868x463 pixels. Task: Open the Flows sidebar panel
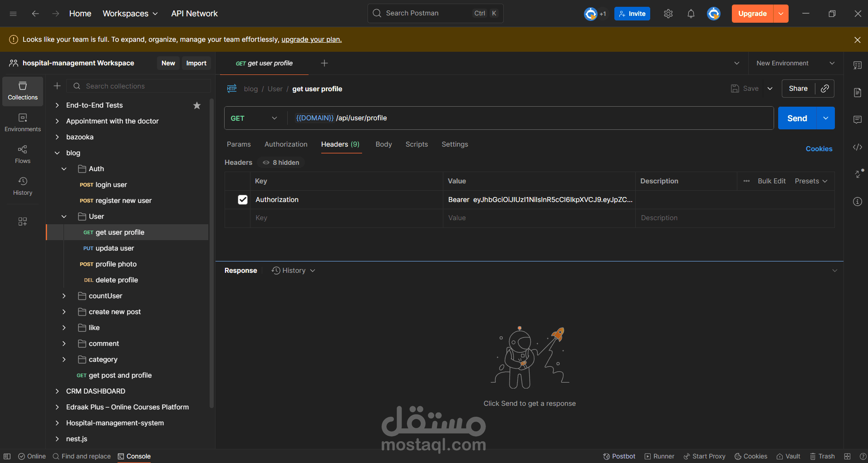[x=23, y=155]
